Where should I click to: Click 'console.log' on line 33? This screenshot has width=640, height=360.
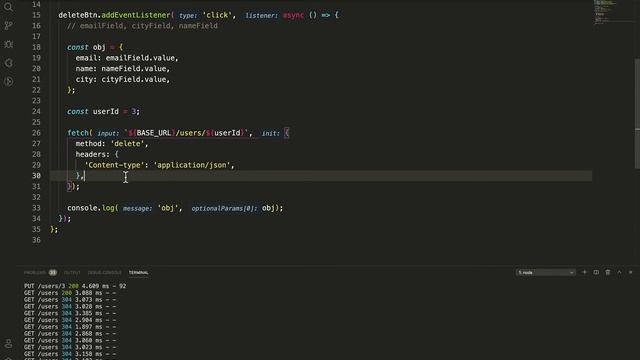click(91, 208)
